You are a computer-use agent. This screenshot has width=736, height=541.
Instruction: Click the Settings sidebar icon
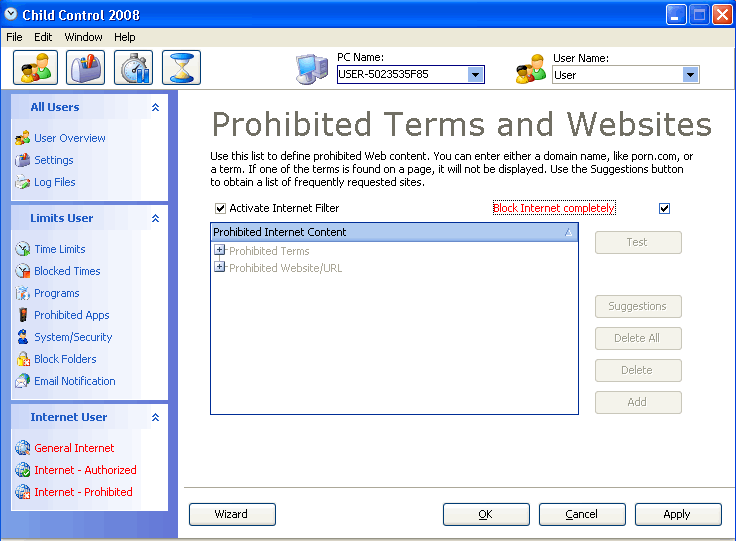coord(22,160)
